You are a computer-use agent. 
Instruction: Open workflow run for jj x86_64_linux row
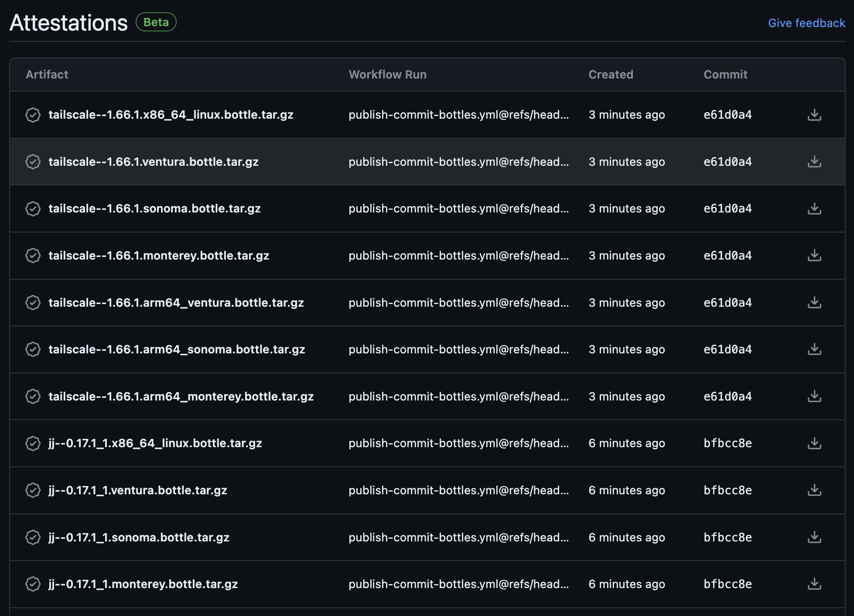pos(459,443)
